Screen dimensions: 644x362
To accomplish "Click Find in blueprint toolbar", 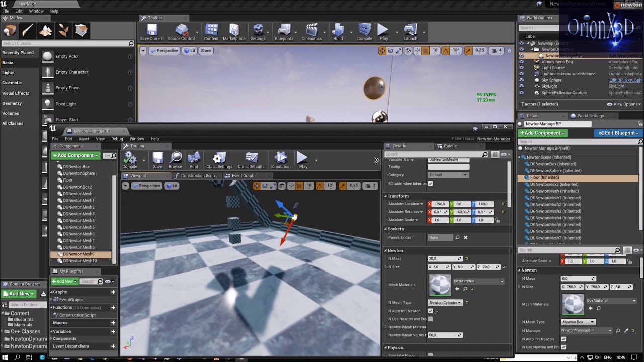I will 194,160.
